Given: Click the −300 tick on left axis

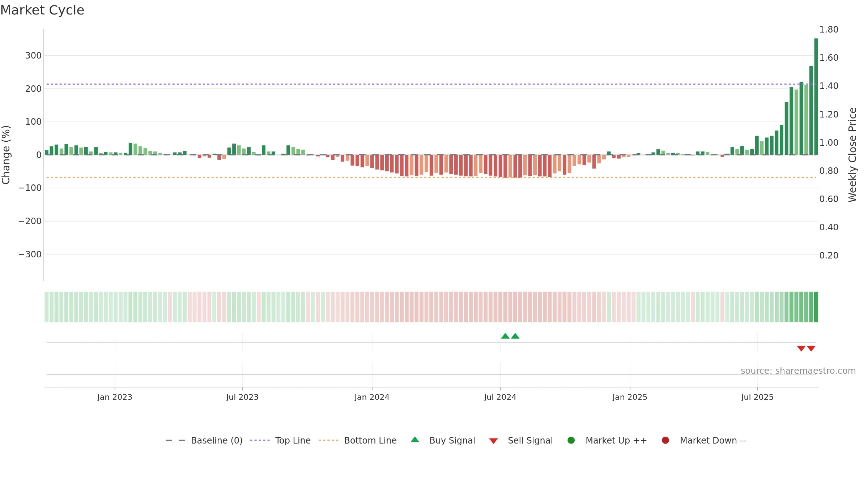Looking at the screenshot, I should 30,254.
